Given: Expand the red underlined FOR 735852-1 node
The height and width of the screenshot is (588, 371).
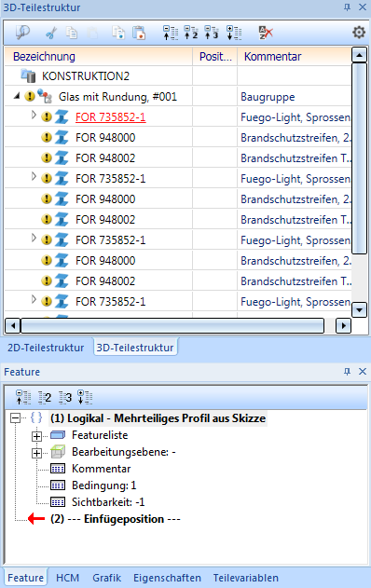Looking at the screenshot, I should coord(34,115).
